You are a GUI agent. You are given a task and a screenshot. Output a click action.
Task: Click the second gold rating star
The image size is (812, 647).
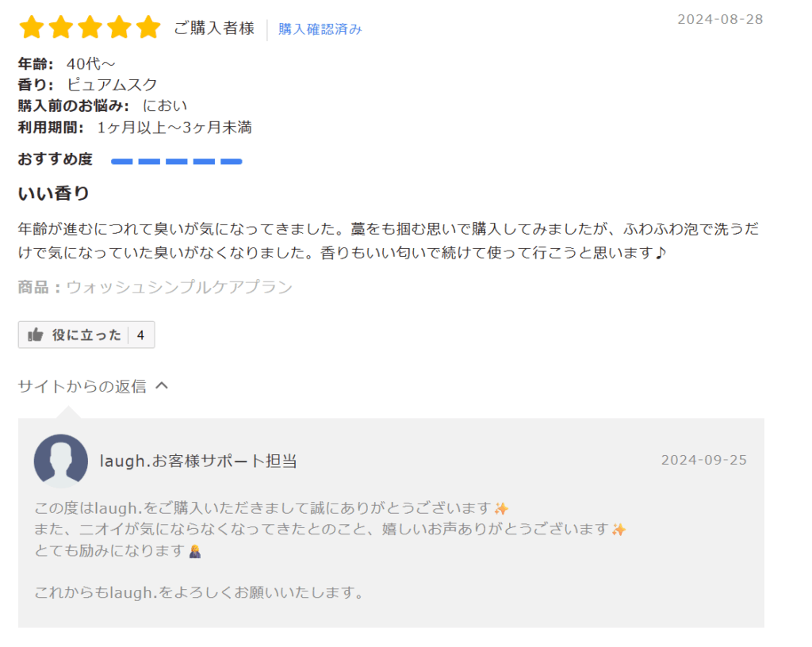pyautogui.click(x=61, y=29)
